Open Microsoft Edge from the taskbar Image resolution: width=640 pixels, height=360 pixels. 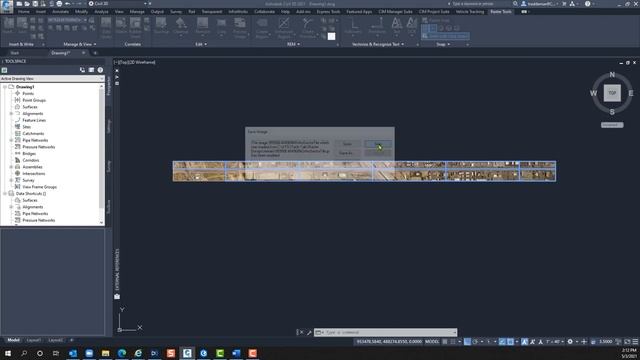pyautogui.click(x=122, y=353)
